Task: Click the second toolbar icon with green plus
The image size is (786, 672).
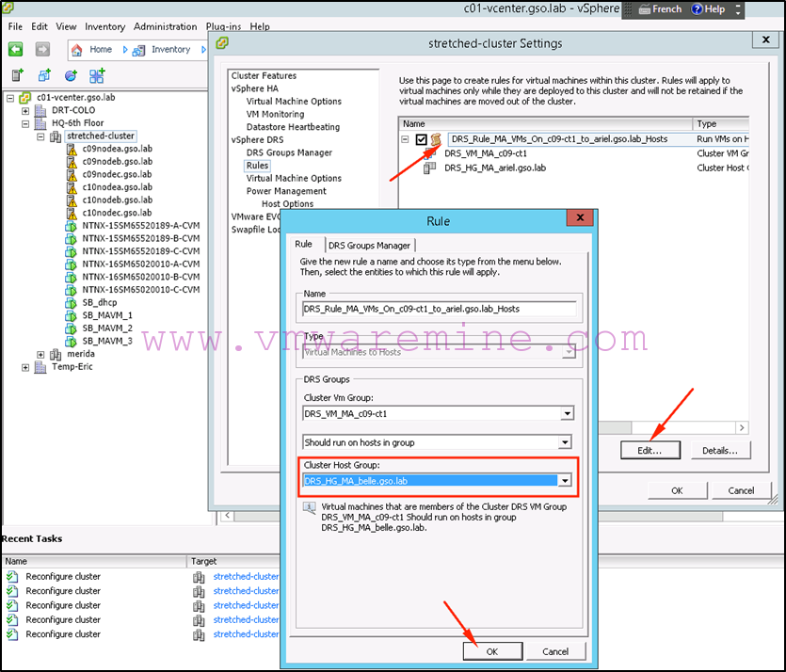Action: tap(44, 75)
